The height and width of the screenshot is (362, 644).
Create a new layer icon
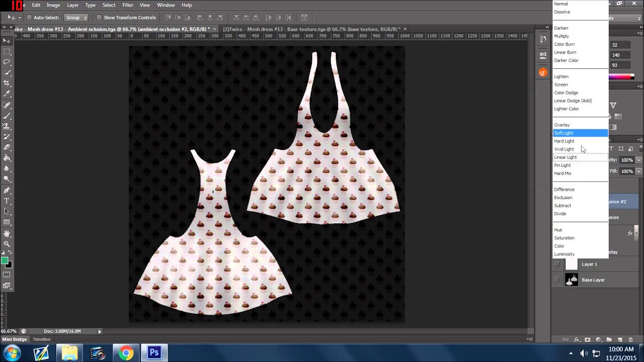(620, 340)
